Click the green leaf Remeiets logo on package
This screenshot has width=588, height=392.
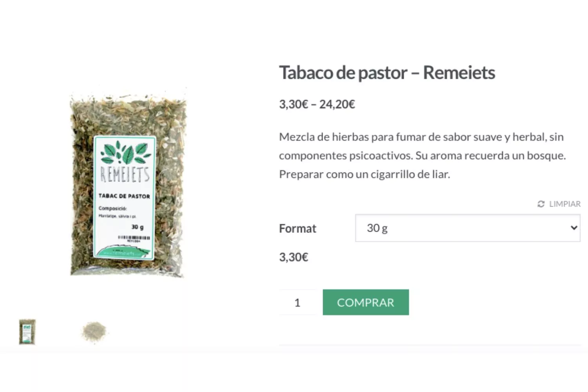click(125, 153)
